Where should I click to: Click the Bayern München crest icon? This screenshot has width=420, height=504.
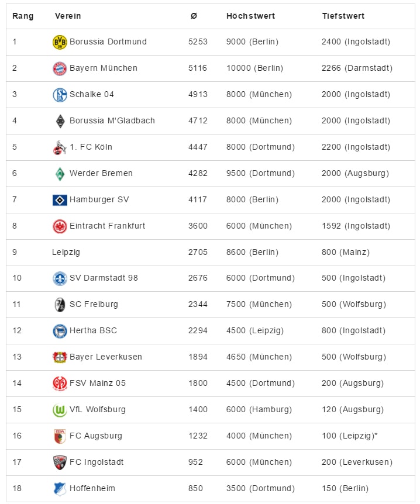tap(60, 68)
